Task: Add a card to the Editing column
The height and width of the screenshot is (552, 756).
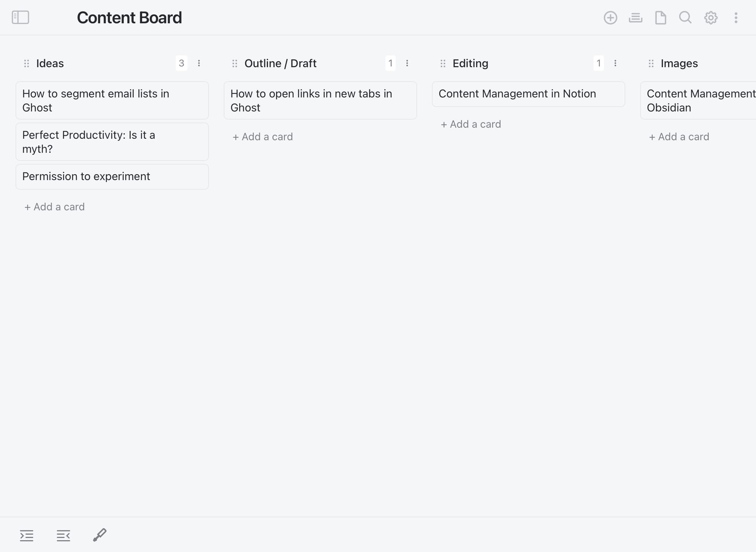Action: click(470, 123)
